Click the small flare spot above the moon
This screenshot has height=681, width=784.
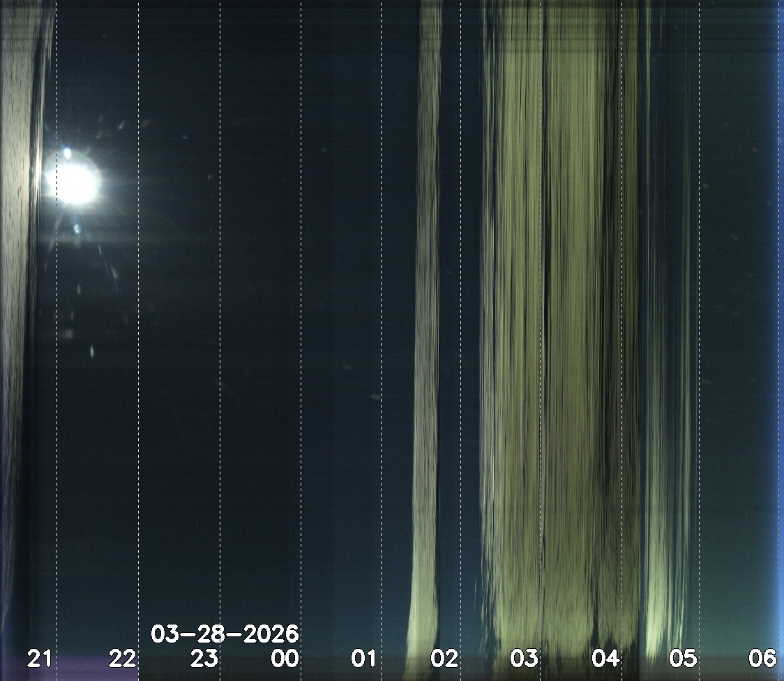(67, 152)
